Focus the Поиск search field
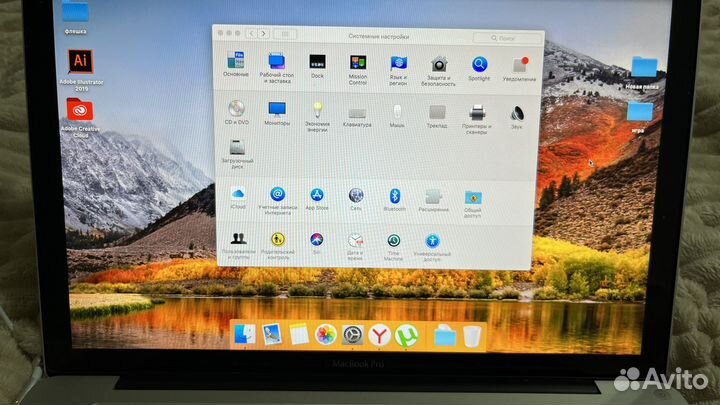 [x=507, y=38]
